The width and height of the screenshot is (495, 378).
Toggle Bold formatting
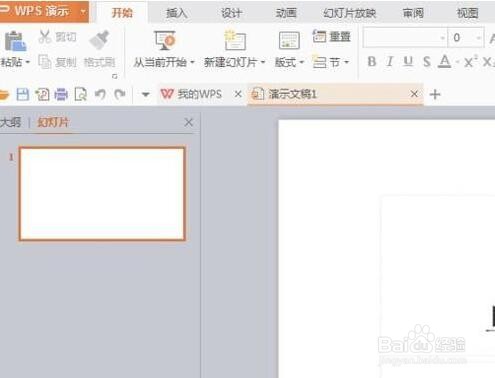tap(372, 62)
